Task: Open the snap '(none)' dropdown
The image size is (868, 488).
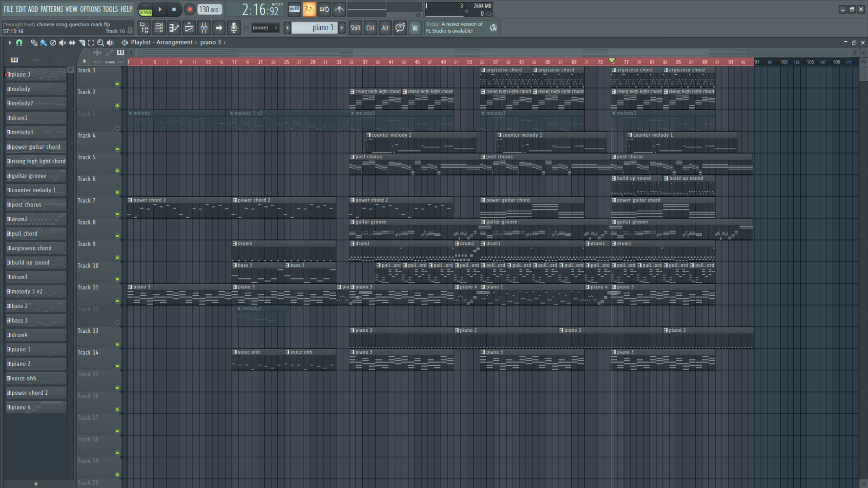Action: (265, 28)
